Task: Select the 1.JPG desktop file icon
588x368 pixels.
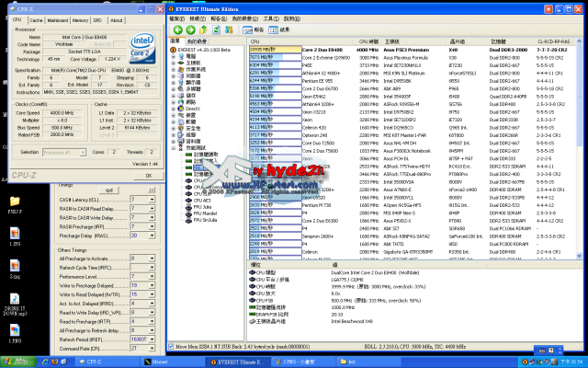Action: click(x=15, y=236)
